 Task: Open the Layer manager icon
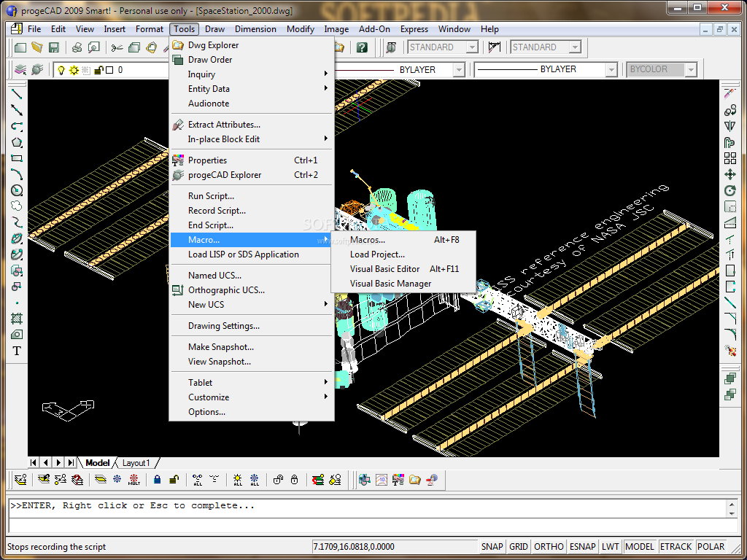coord(20,70)
